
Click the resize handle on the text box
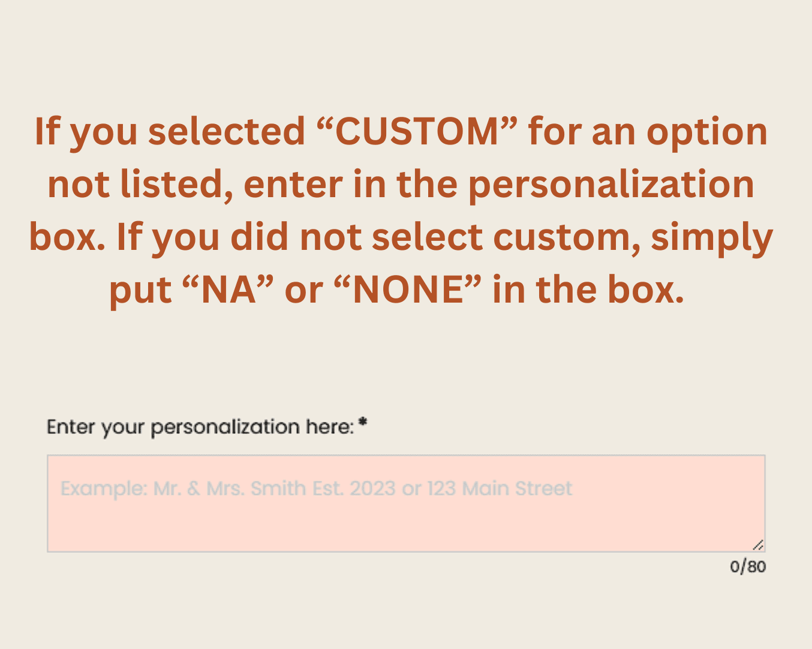coord(758,545)
